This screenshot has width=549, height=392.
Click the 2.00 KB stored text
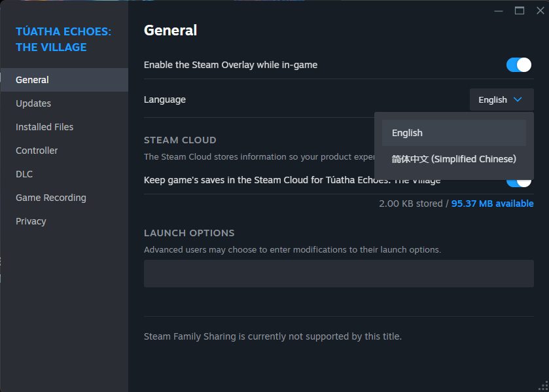click(x=410, y=204)
